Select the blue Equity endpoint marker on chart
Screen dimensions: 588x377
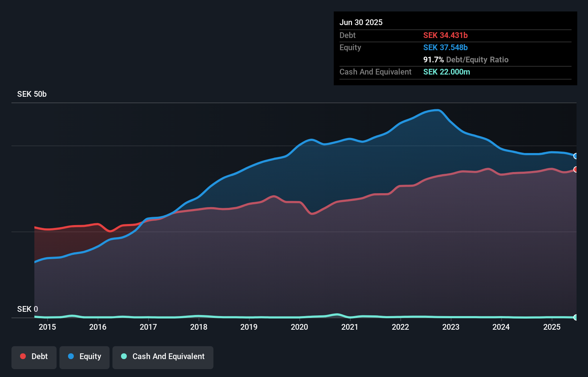[x=576, y=156]
